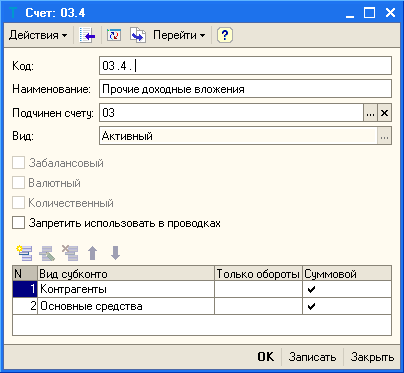The height and width of the screenshot is (373, 404).
Task: Click the refresh/reread toolbar icon
Action: (114, 35)
